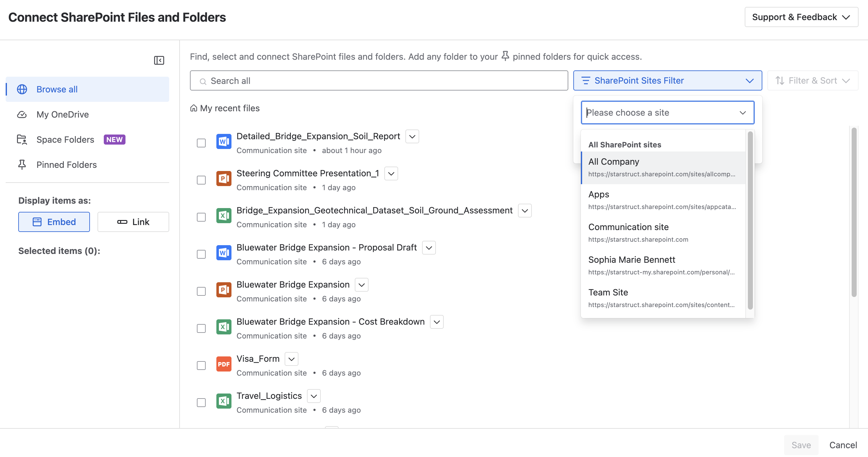Screen dimensions: 868x457
Task: Switch display mode to Embed
Action: tap(54, 222)
